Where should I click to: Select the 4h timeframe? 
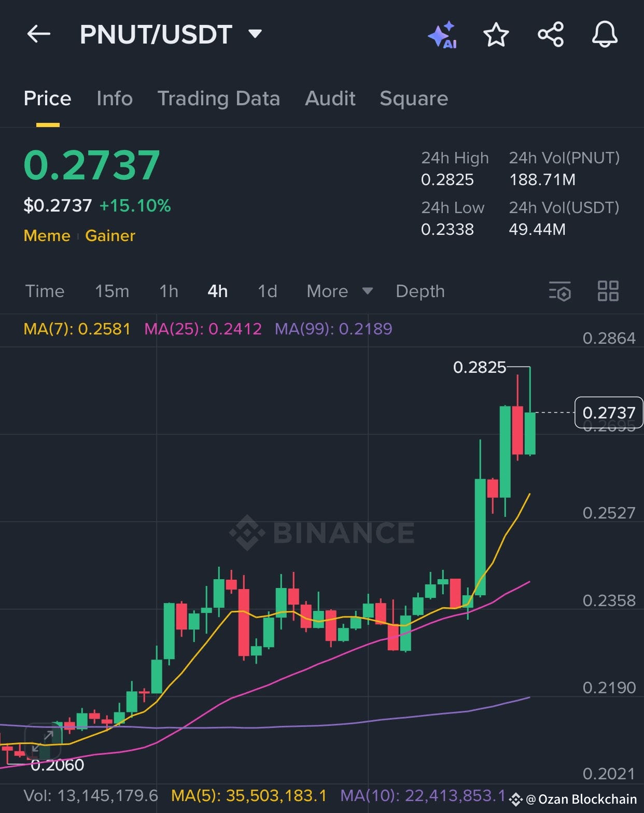(217, 291)
